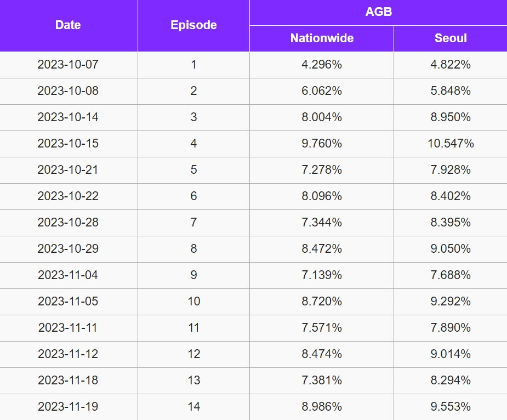Click the Nationwide subheader

322,38
